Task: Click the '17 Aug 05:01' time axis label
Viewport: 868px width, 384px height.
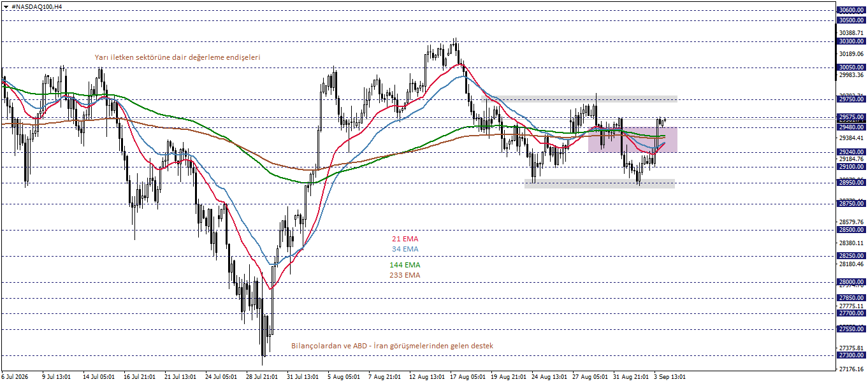Action: coord(467,377)
